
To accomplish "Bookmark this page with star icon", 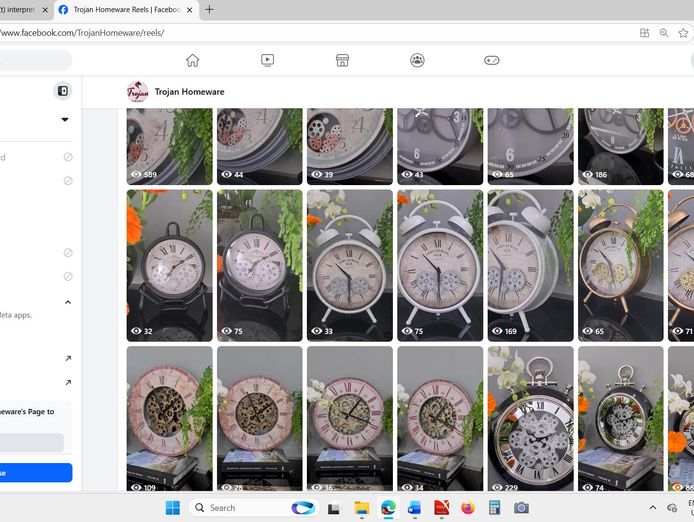I will tap(683, 33).
